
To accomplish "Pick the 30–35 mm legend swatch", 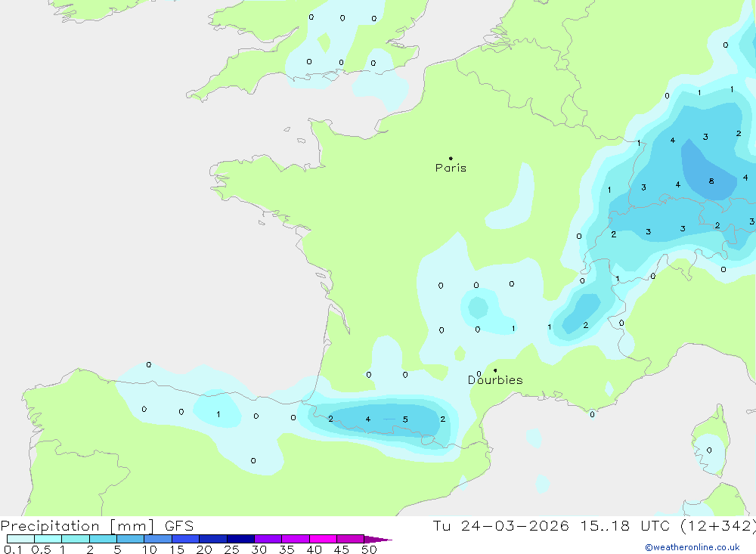I will click(268, 539).
